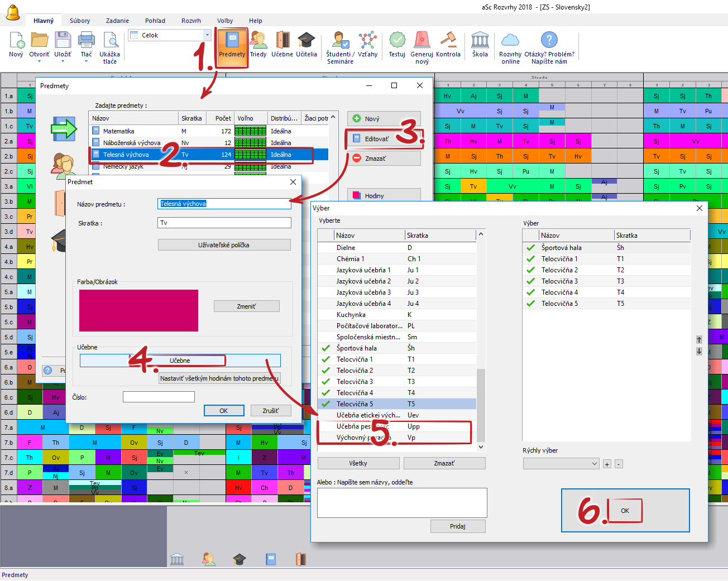The width and height of the screenshot is (728, 581).
Task: Uncheck Športová hala in the left list
Action: tap(326, 348)
